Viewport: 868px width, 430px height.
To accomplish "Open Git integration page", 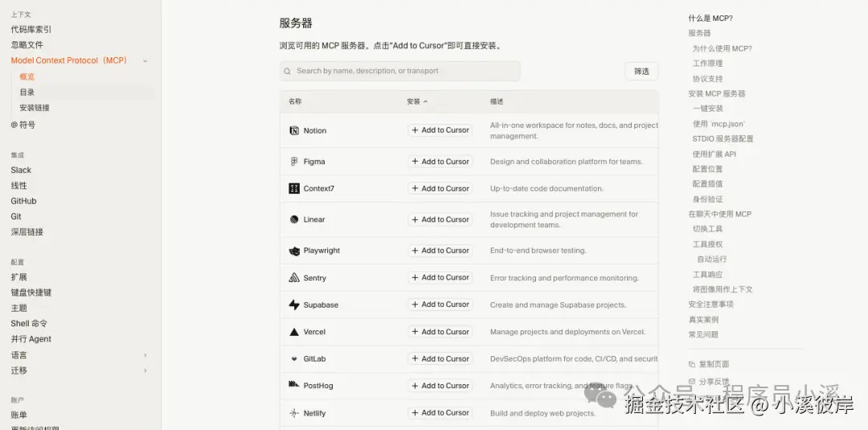I will pos(16,217).
